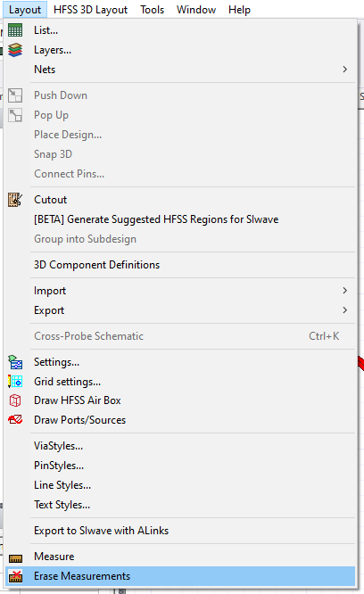This screenshot has height=594, width=364.
Task: Open Settings... from Layout menu
Action: pyautogui.click(x=180, y=362)
